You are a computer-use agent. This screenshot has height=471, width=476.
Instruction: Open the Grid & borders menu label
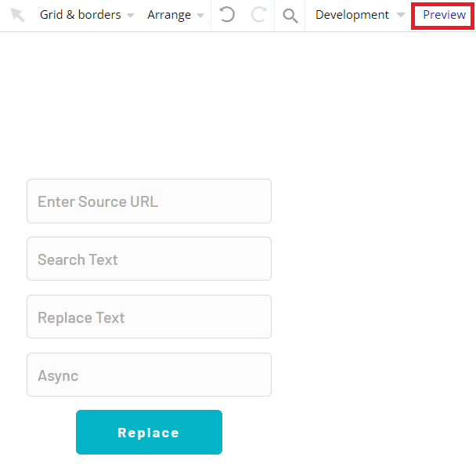[80, 15]
